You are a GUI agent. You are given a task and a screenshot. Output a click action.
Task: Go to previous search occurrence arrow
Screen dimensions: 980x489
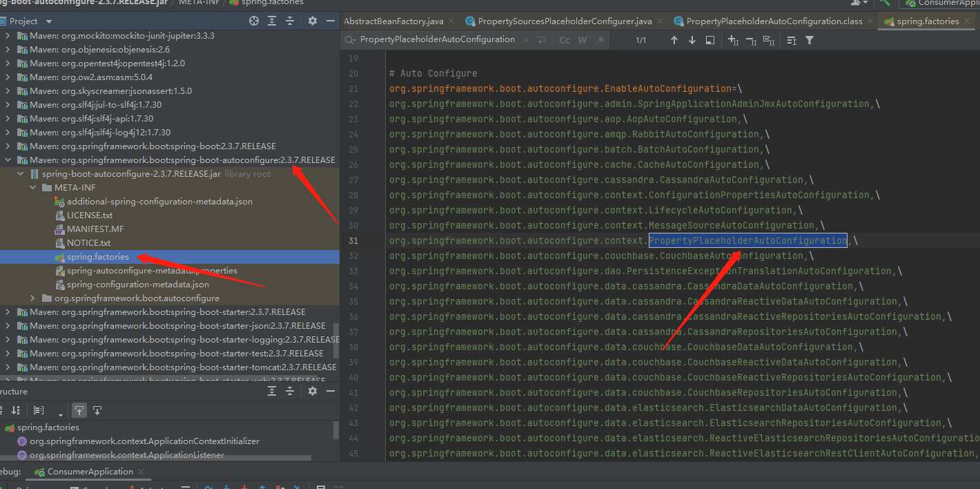click(x=674, y=40)
